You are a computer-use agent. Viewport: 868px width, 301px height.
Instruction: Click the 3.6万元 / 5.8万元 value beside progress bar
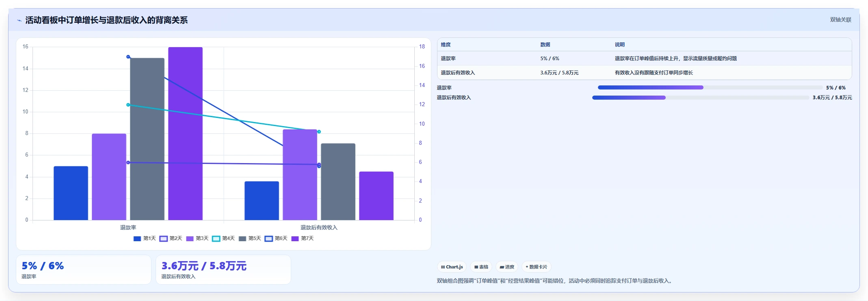(832, 98)
